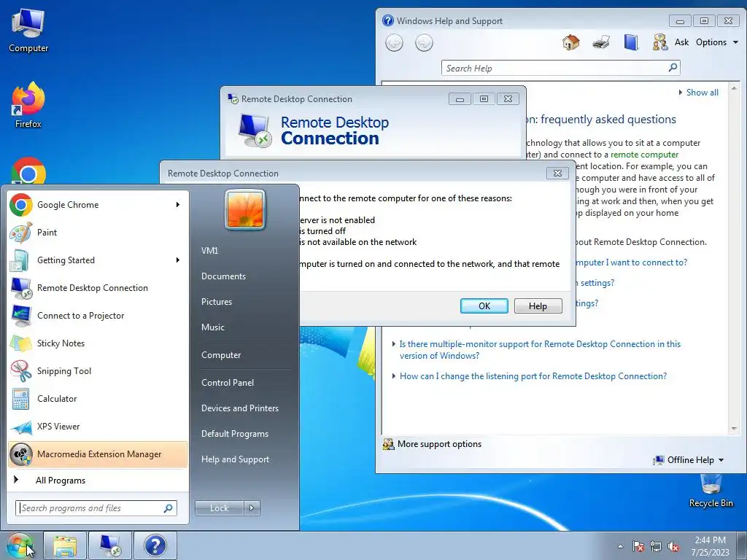Go forward in Windows Help and Support

[x=424, y=43]
